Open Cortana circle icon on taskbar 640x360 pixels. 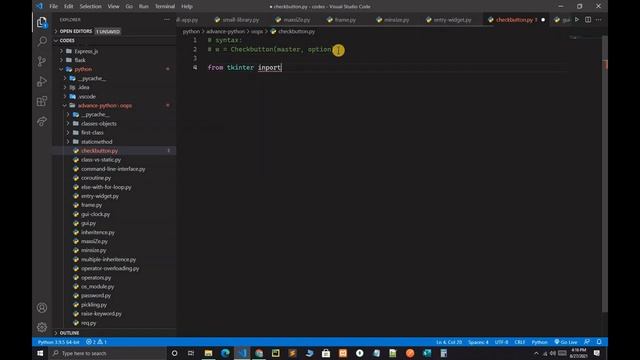(x=174, y=353)
